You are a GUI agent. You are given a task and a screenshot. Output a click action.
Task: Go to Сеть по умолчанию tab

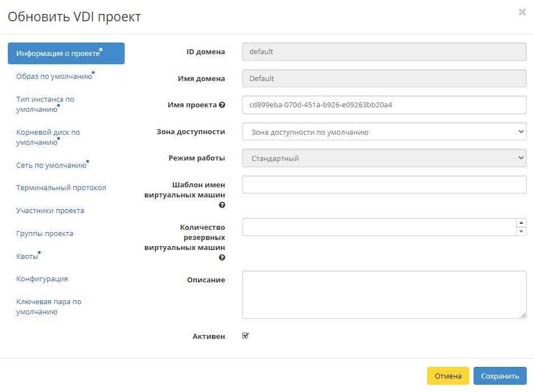pos(51,166)
